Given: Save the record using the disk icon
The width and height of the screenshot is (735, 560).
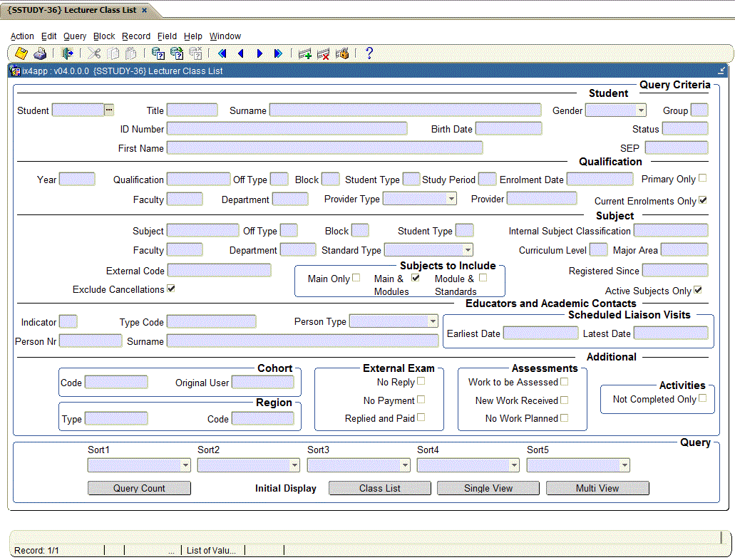Looking at the screenshot, I should pos(21,53).
